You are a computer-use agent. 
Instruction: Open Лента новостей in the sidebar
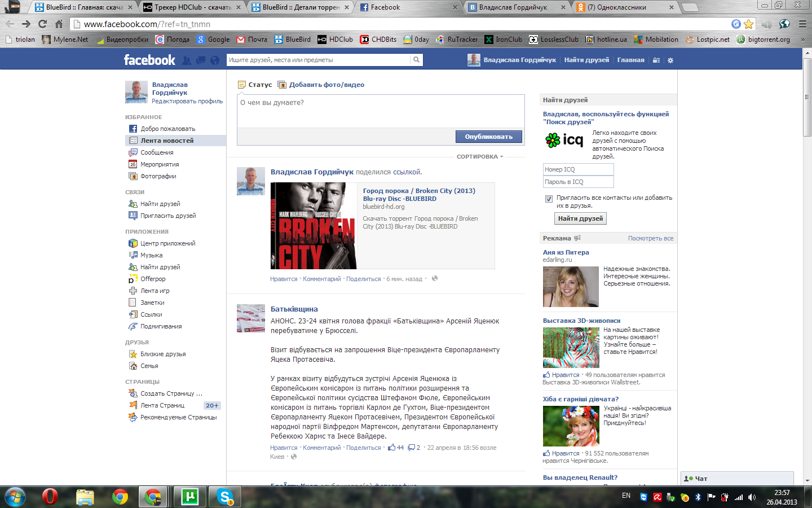click(x=175, y=141)
